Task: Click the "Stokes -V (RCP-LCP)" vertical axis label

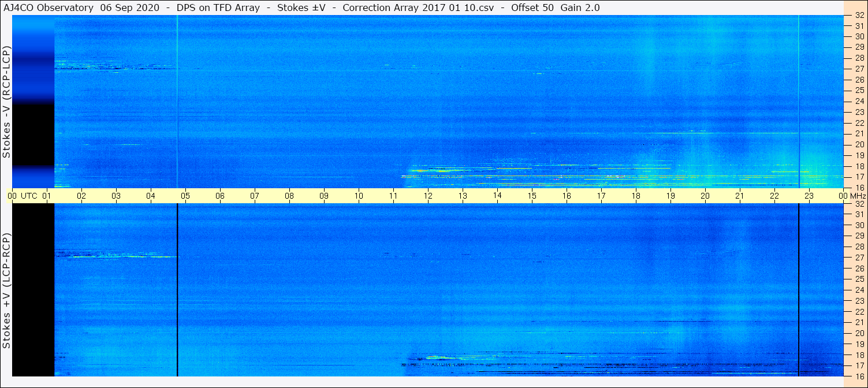Action: (x=6, y=102)
